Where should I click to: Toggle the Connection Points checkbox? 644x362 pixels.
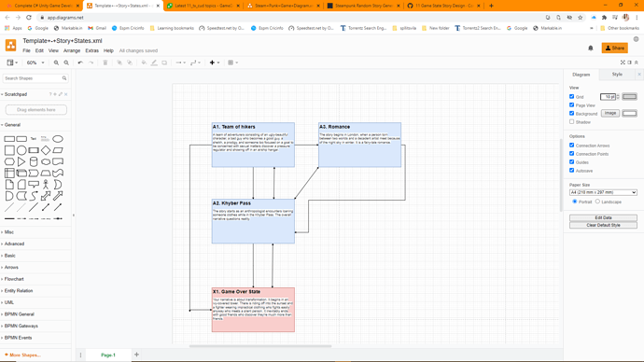tap(572, 154)
